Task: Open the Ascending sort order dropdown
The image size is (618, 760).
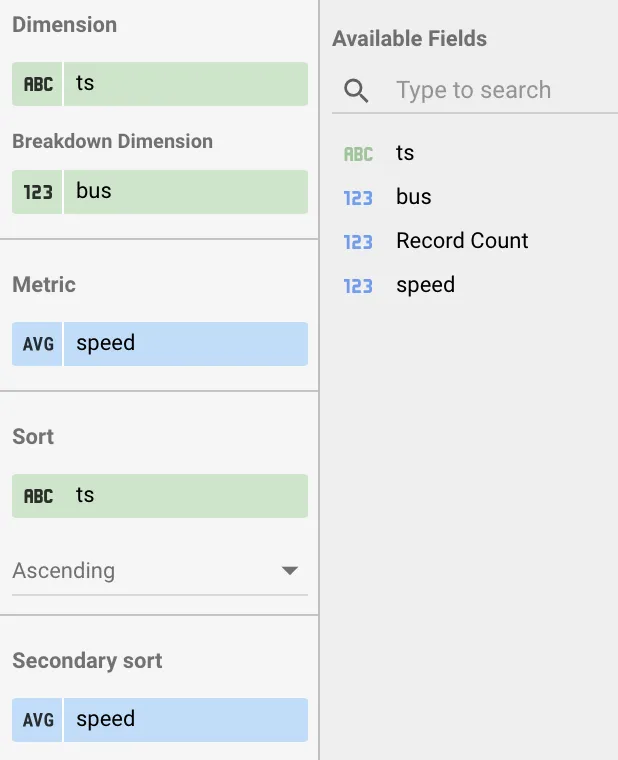Action: click(150, 571)
